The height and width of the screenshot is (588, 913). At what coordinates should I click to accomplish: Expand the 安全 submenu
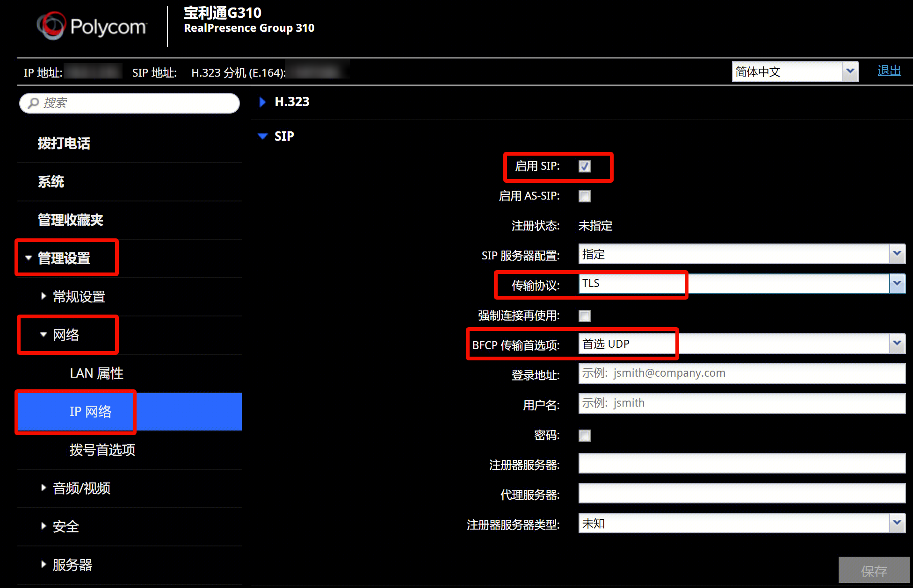tap(65, 527)
